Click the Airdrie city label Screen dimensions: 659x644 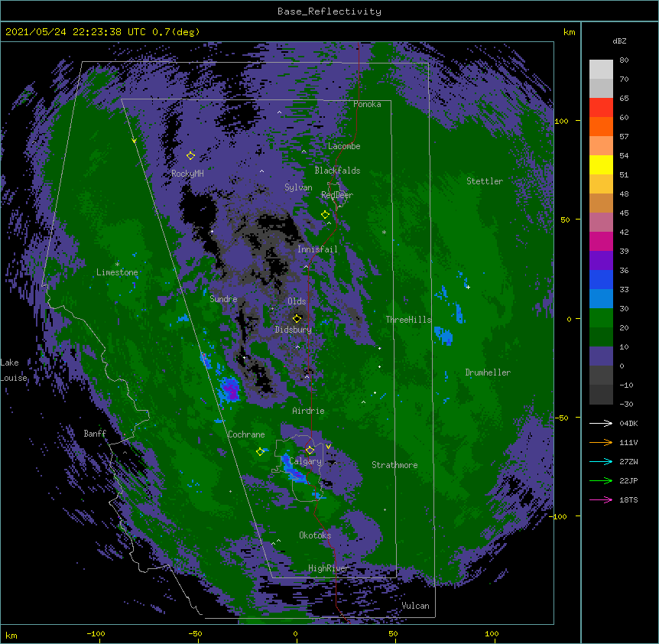pyautogui.click(x=309, y=411)
